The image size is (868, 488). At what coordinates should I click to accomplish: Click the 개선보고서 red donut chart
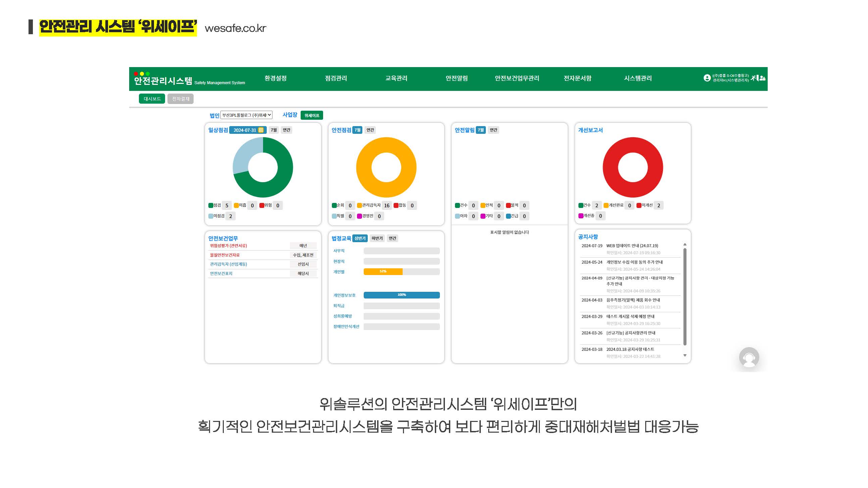tap(633, 167)
